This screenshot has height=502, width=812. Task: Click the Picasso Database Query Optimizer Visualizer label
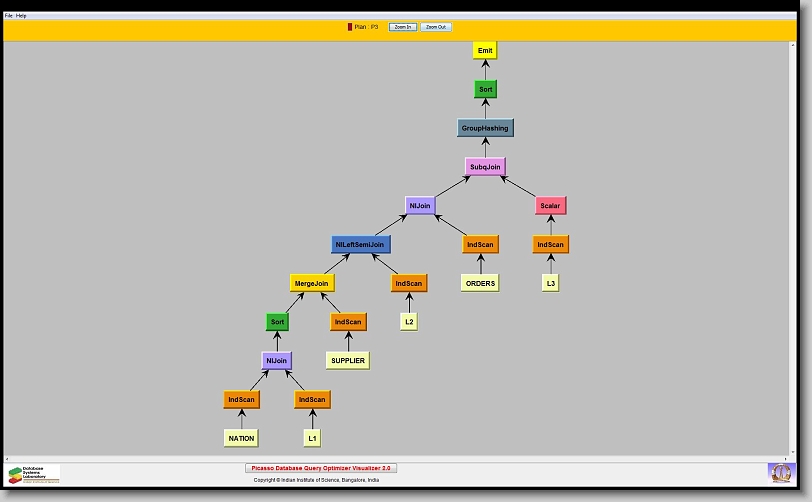tap(321, 468)
